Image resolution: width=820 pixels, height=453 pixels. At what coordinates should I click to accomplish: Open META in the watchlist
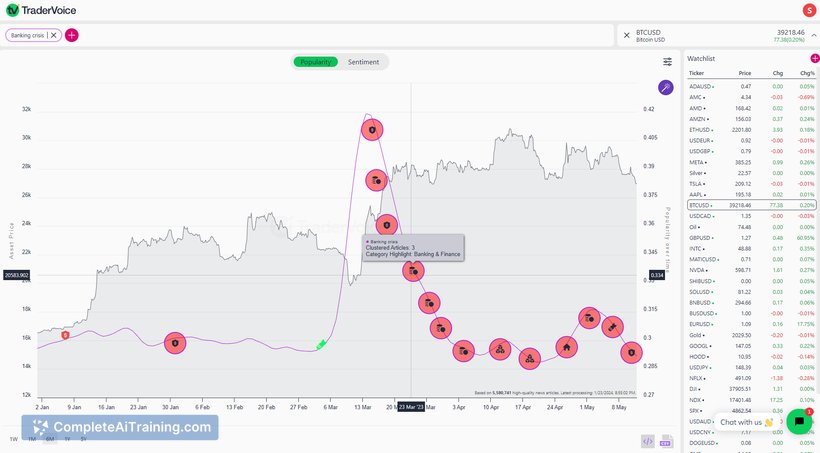pos(751,162)
